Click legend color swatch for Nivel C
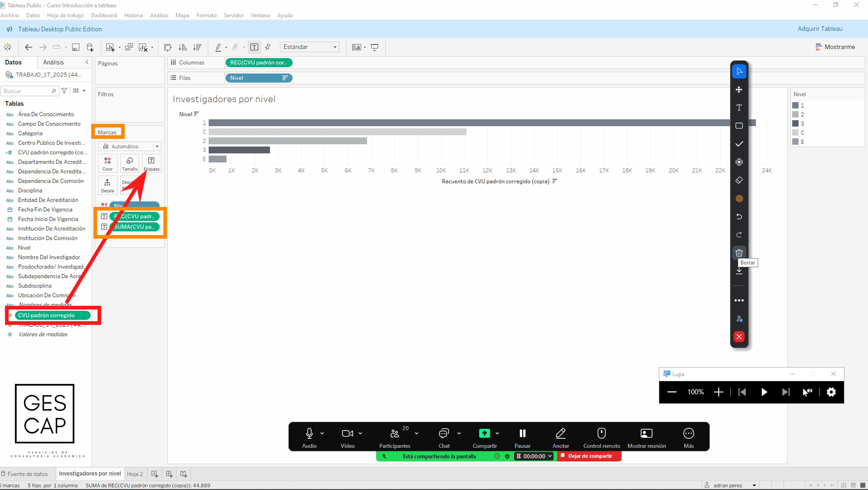This screenshot has height=490, width=868. click(796, 132)
